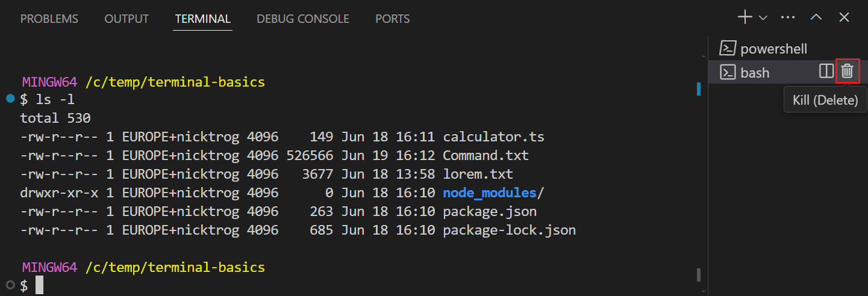
Task: Switch to the PROBLEMS tab
Action: pyautogui.click(x=49, y=19)
